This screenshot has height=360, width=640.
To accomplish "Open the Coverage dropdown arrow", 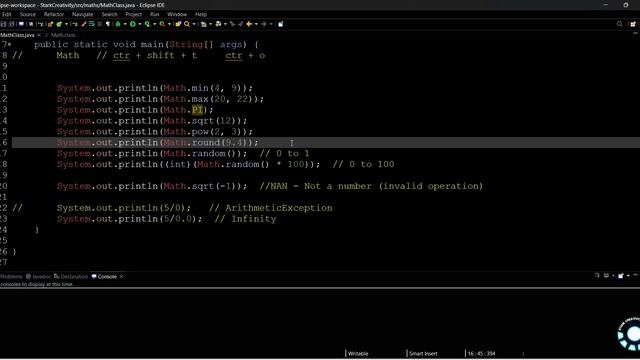I will (155, 24).
